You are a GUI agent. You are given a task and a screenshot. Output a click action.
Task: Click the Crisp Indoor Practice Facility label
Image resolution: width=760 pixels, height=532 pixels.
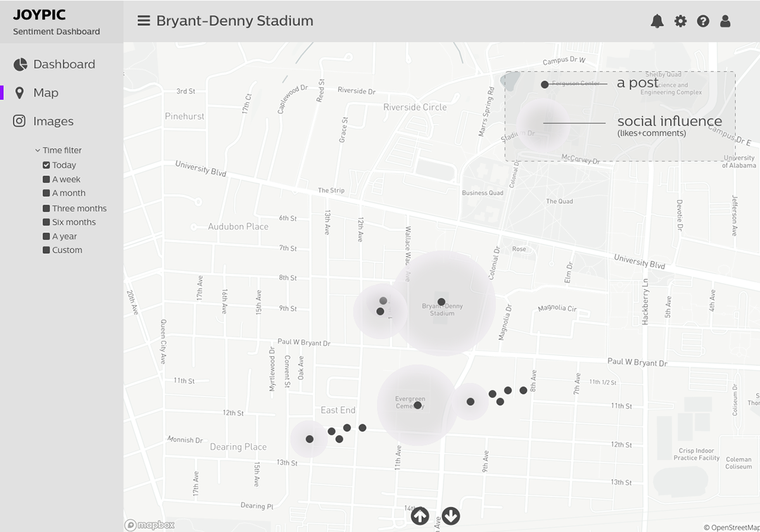point(697,455)
